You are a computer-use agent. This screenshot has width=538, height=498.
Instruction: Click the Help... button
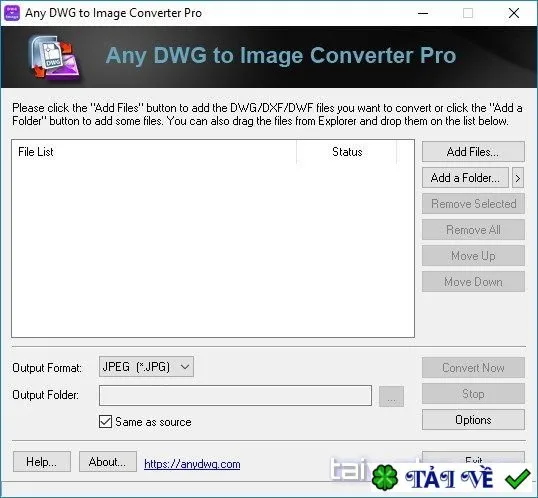click(42, 462)
